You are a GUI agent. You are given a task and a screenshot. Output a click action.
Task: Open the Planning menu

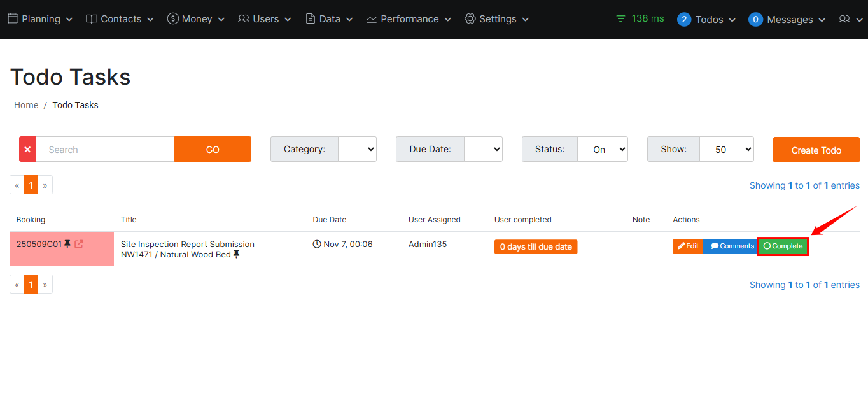click(40, 19)
